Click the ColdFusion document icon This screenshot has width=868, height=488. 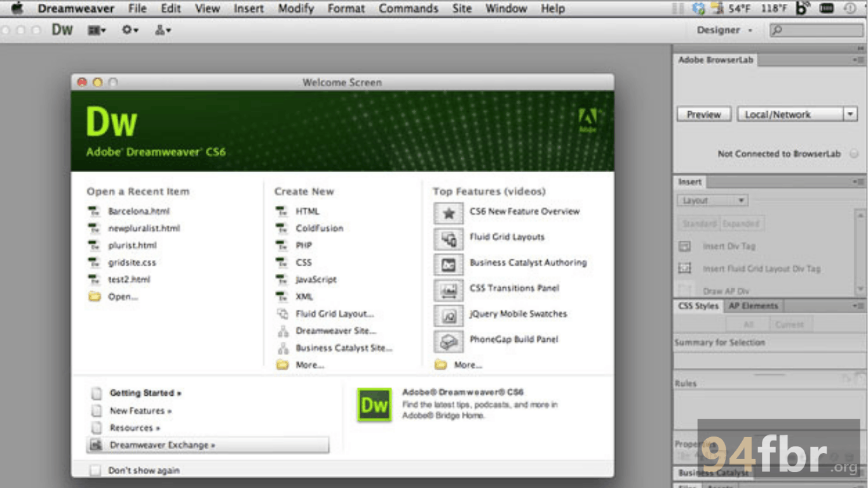coord(282,228)
